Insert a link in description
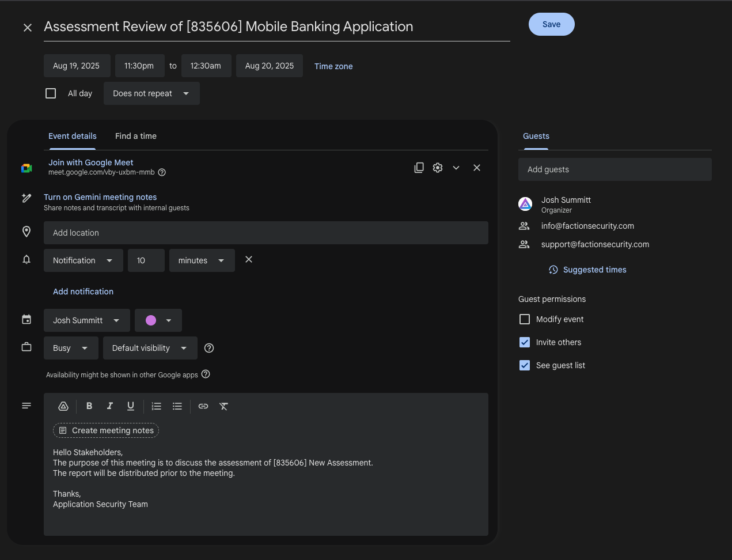732x560 pixels. tap(203, 406)
